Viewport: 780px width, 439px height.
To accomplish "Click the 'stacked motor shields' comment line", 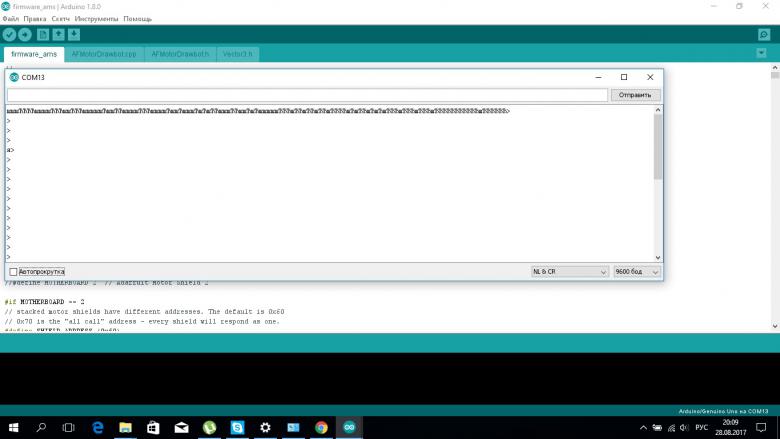I will [x=144, y=312].
